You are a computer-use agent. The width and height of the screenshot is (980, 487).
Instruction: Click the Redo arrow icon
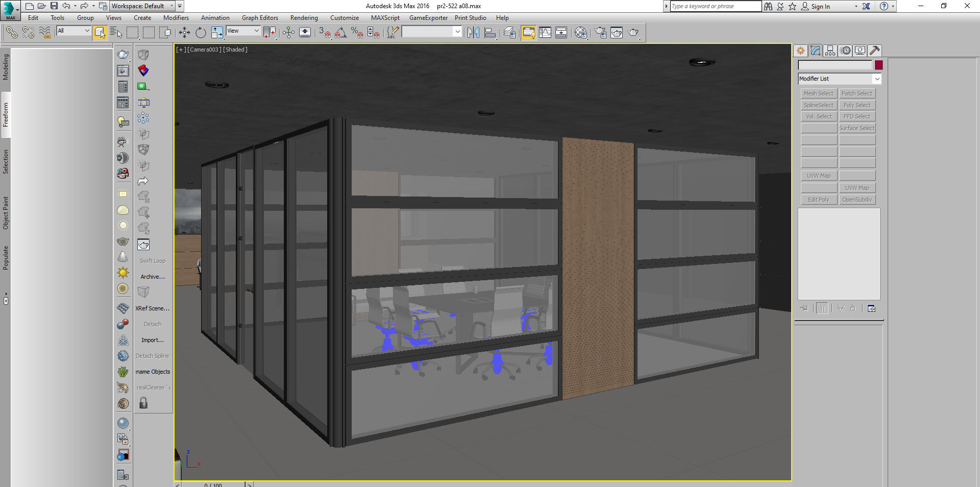coord(84,6)
